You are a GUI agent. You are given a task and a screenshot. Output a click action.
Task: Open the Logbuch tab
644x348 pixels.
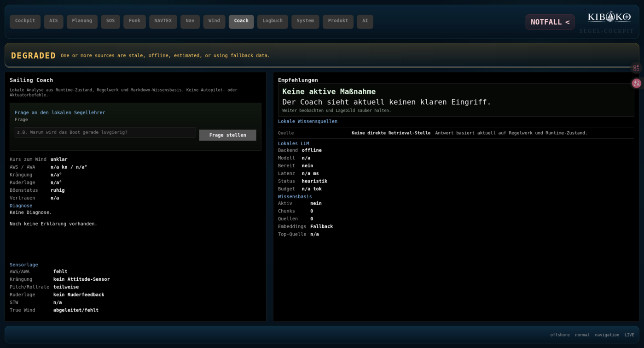click(x=273, y=21)
